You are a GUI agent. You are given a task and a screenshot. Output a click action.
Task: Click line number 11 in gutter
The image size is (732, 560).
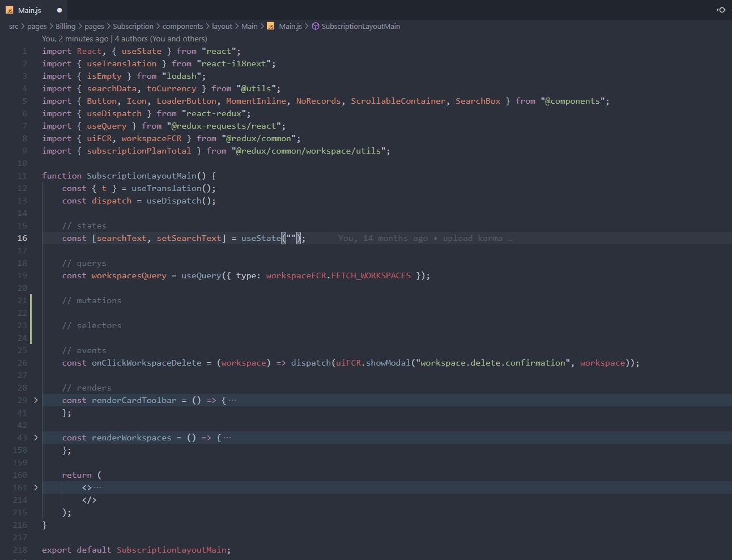(22, 176)
